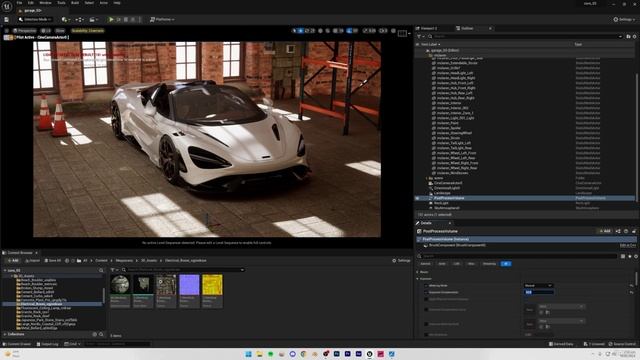Open the Tools menu
Image resolution: width=640 pixels, height=360 pixels.
click(61, 2)
